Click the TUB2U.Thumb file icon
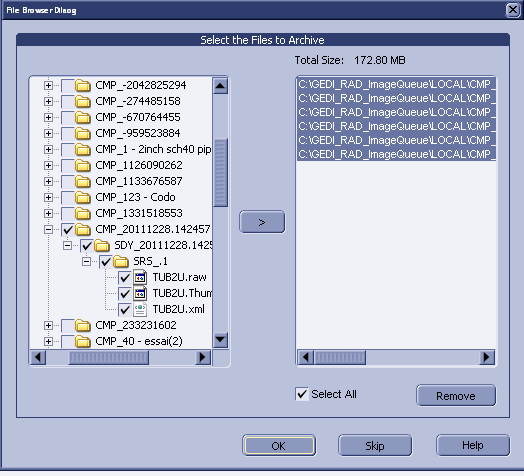This screenshot has height=476, width=524. pos(140,293)
